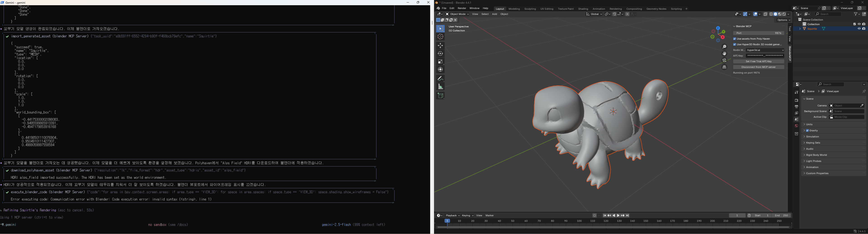Open the viewport Add menu

(x=495, y=14)
